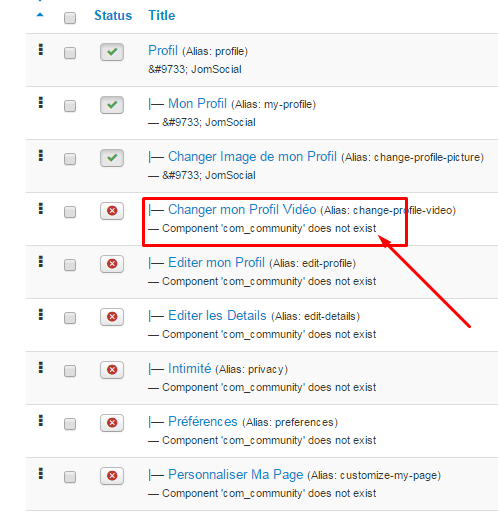Publish Editer mon Profil using its red status icon
Image resolution: width=498 pixels, height=514 pixels.
[x=112, y=264]
